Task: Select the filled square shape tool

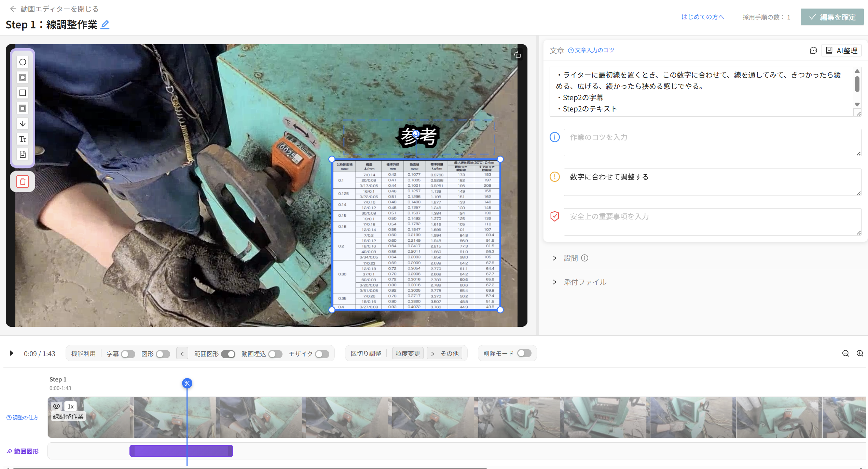Action: pos(23,108)
